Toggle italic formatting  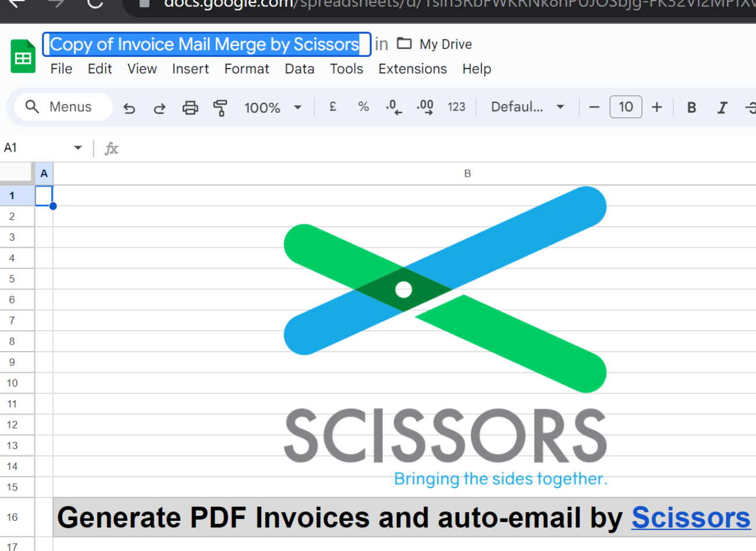(722, 108)
